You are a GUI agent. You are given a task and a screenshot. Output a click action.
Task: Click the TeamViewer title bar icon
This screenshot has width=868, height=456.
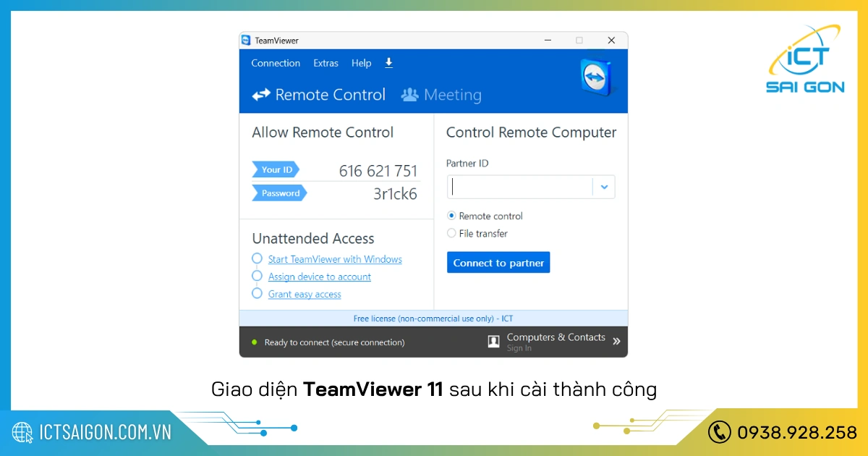pyautogui.click(x=246, y=41)
